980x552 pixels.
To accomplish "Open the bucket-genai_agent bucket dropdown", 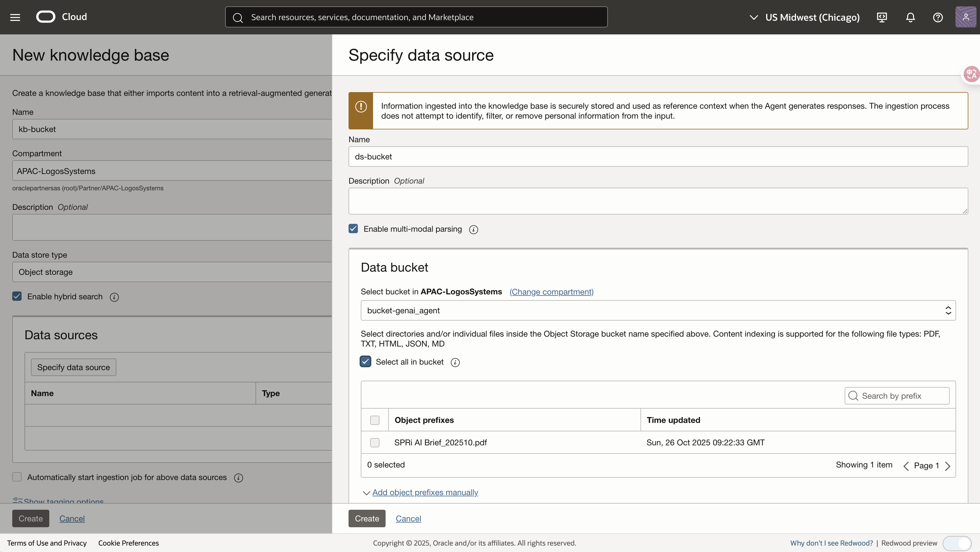I will click(x=948, y=310).
